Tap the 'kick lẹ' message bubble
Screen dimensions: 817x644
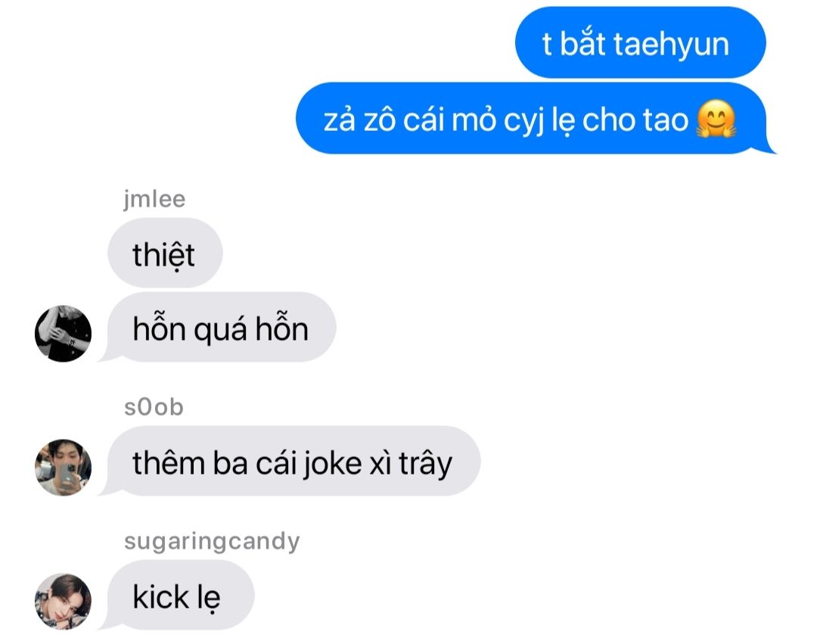click(x=180, y=595)
